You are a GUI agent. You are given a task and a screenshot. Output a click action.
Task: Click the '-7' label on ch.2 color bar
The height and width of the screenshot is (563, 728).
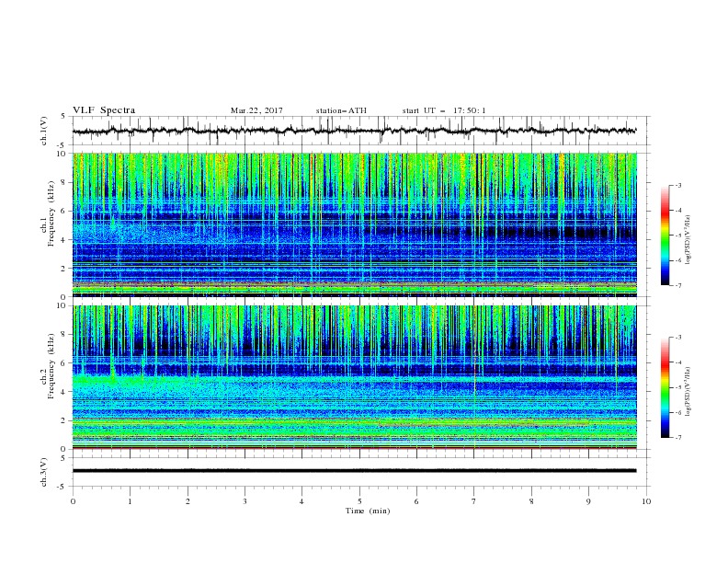(x=678, y=438)
